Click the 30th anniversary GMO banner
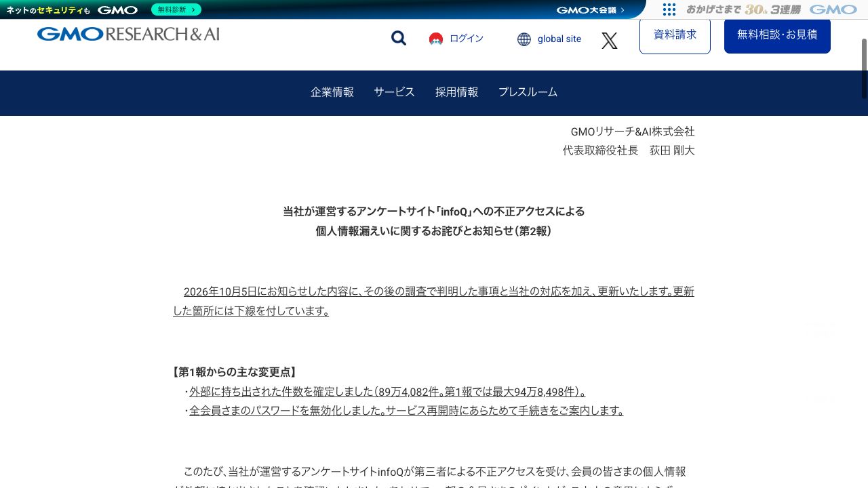 click(x=772, y=9)
